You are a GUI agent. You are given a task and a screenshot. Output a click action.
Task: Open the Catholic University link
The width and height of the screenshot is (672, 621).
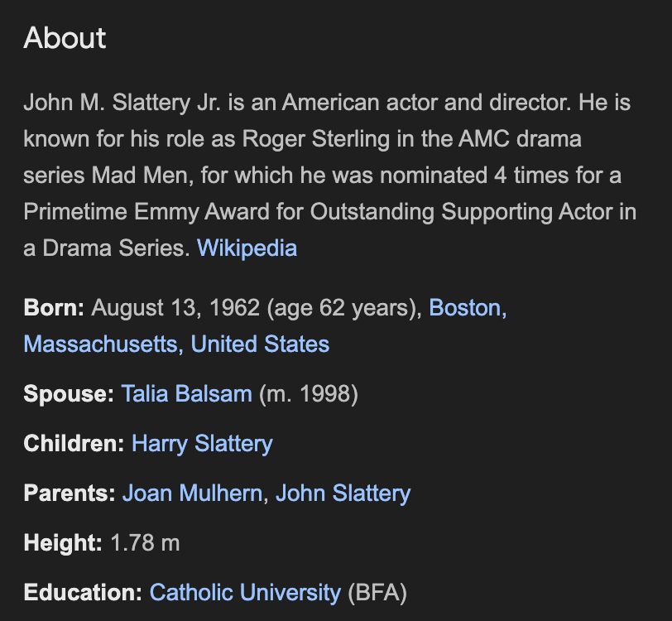(245, 593)
